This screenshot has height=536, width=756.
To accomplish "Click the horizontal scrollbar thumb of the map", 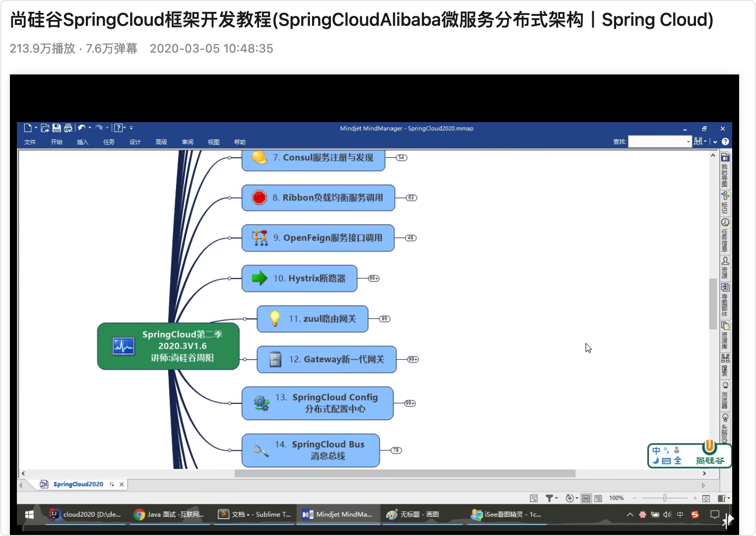I will coord(405,473).
